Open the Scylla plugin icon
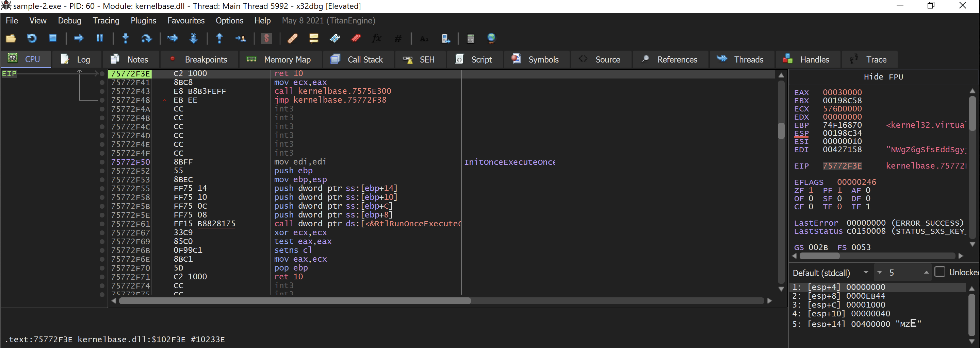The width and height of the screenshot is (980, 348). pos(267,38)
